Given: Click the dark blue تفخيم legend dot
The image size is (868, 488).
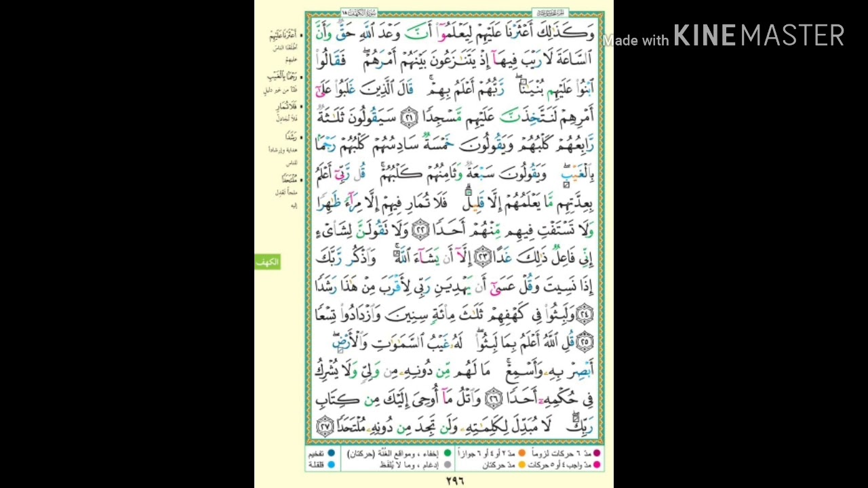Looking at the screenshot, I should [331, 453].
